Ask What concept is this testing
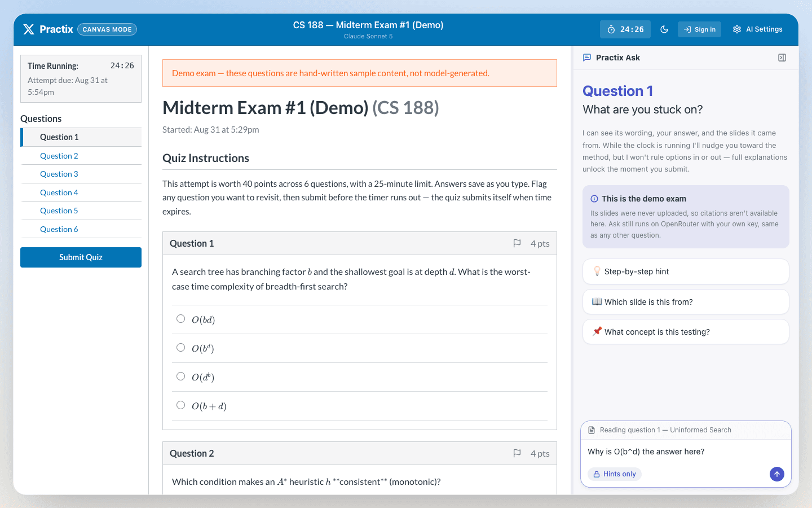Viewport: 812px width, 508px height. [686, 332]
